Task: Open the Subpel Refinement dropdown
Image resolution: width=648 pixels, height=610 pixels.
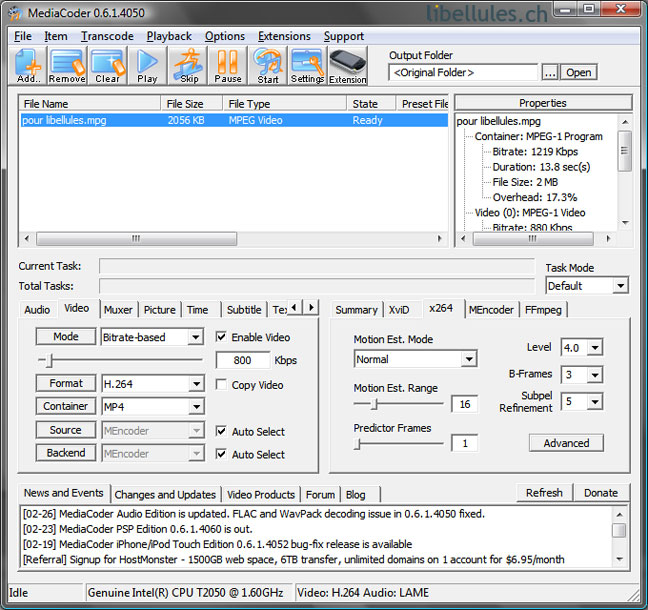Action: pyautogui.click(x=595, y=402)
